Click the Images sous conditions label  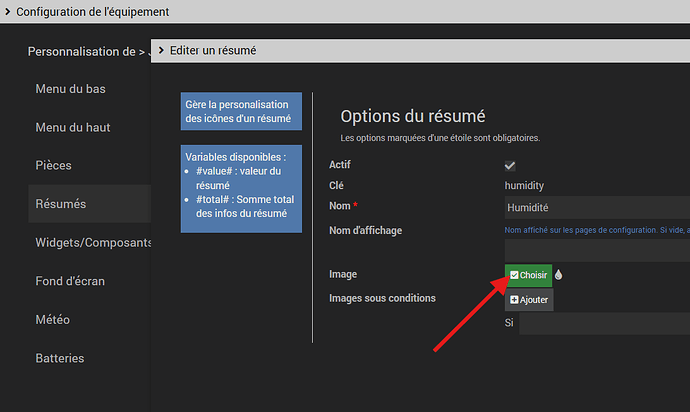click(x=382, y=298)
